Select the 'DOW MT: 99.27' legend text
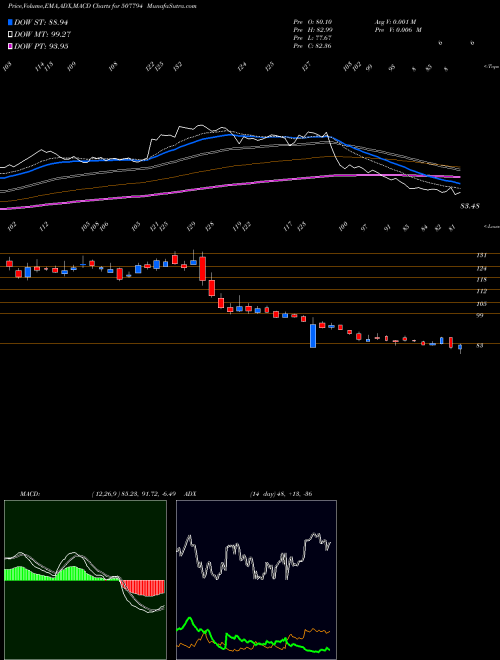The height and width of the screenshot is (660, 500). click(42, 35)
